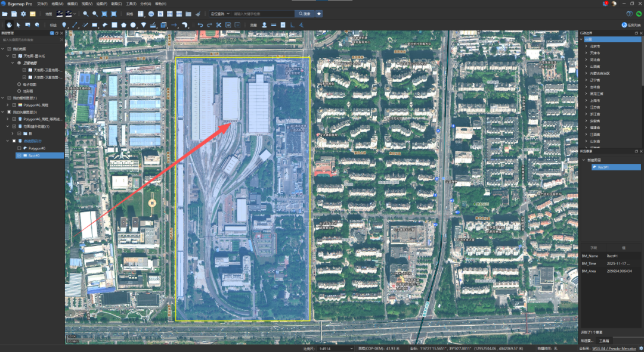Open the 地图(M) menu
Image resolution: width=644 pixels, height=352 pixels.
point(57,4)
